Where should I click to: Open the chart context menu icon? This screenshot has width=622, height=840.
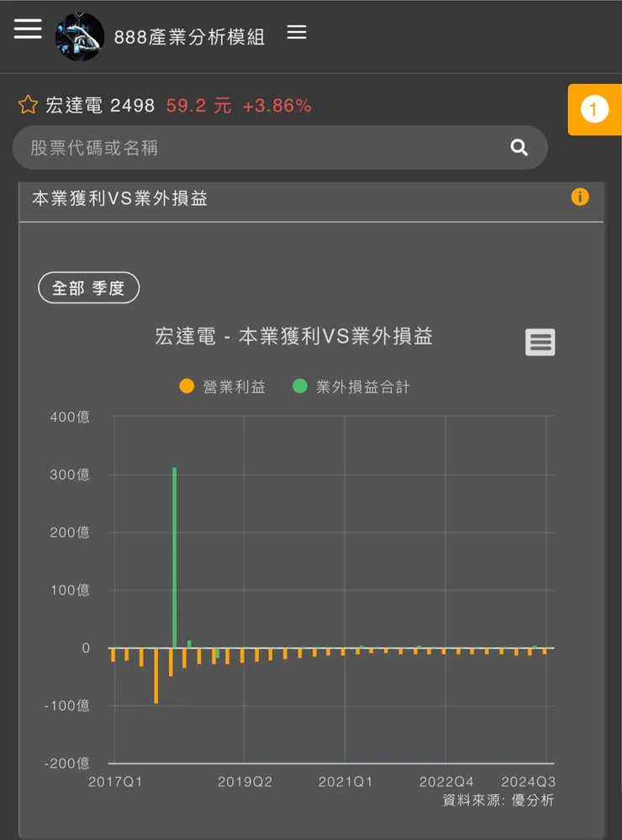pyautogui.click(x=540, y=343)
